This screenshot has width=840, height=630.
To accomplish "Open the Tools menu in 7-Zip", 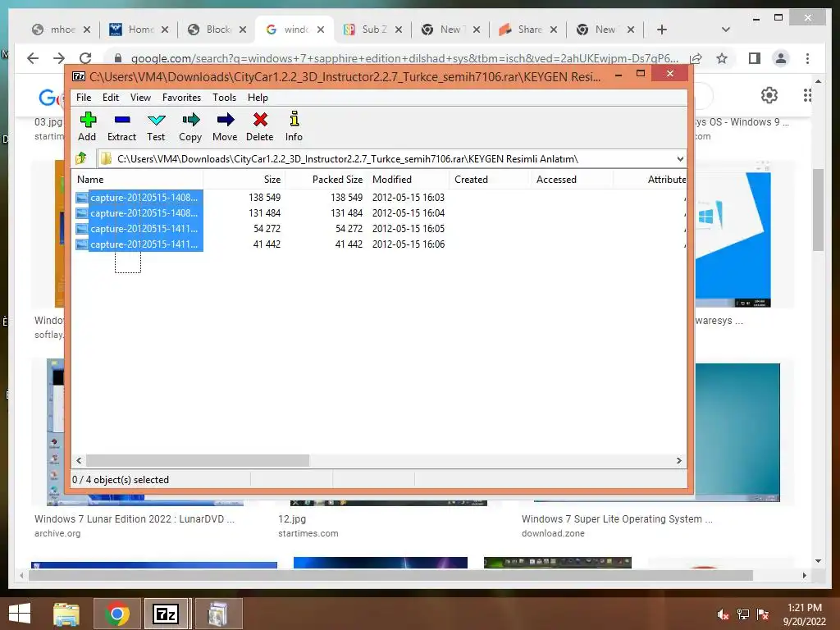I will coord(224,98).
